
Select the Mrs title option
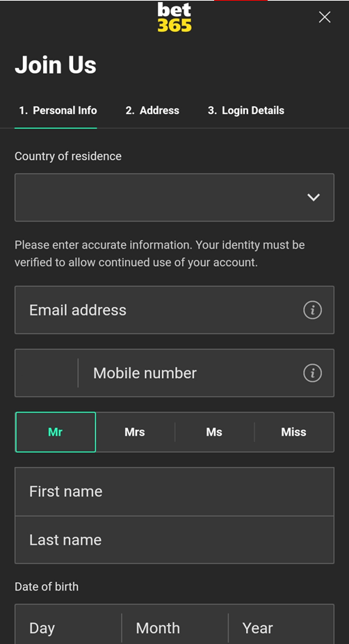[x=135, y=432]
